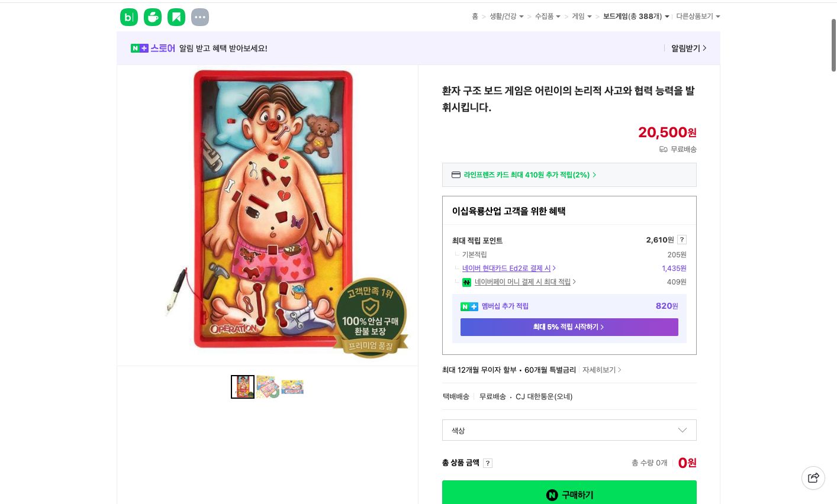Select the second product image thumbnail
The image size is (837, 504).
[268, 387]
